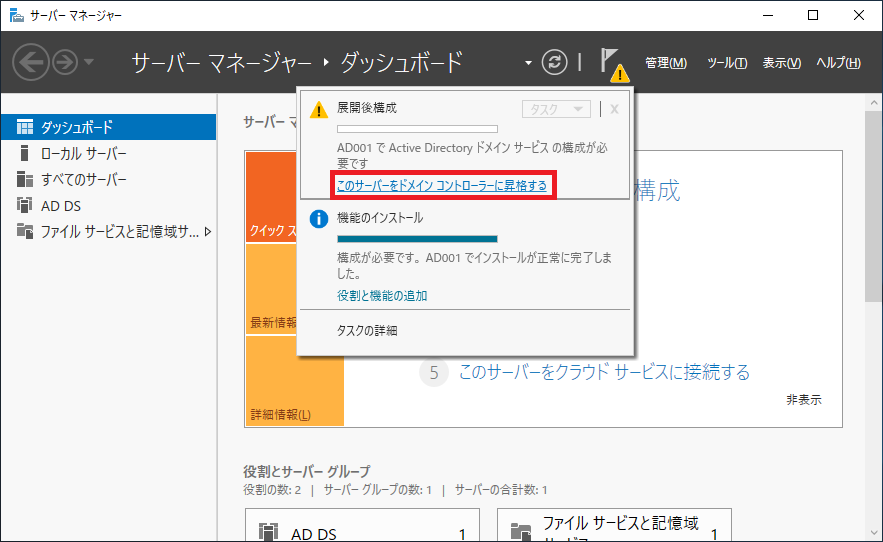Click the 機能のインストール progress bar
The width and height of the screenshot is (883, 542).
[417, 239]
